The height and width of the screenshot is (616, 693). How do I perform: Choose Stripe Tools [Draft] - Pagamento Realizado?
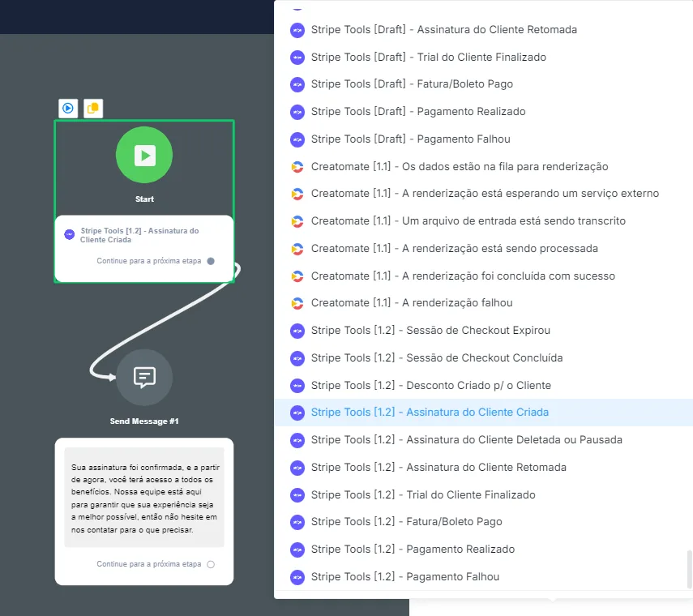[x=484, y=111]
